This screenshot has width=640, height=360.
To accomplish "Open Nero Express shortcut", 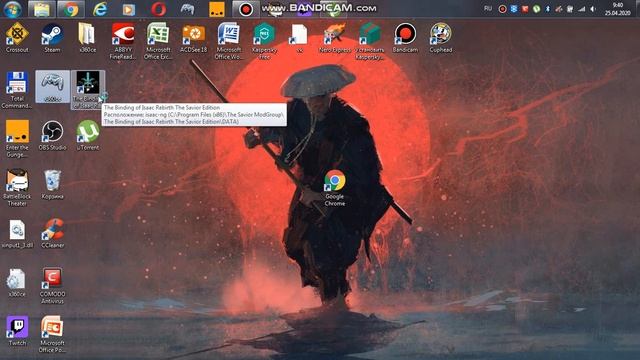I will click(335, 38).
